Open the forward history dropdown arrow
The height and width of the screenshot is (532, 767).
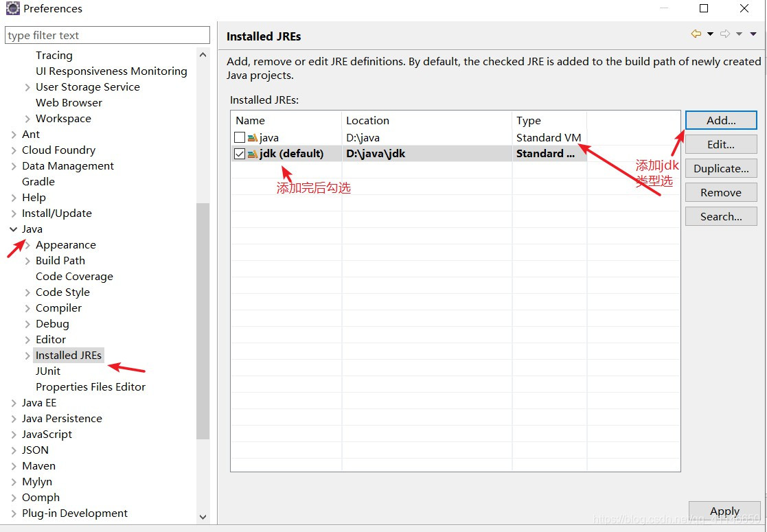click(739, 34)
